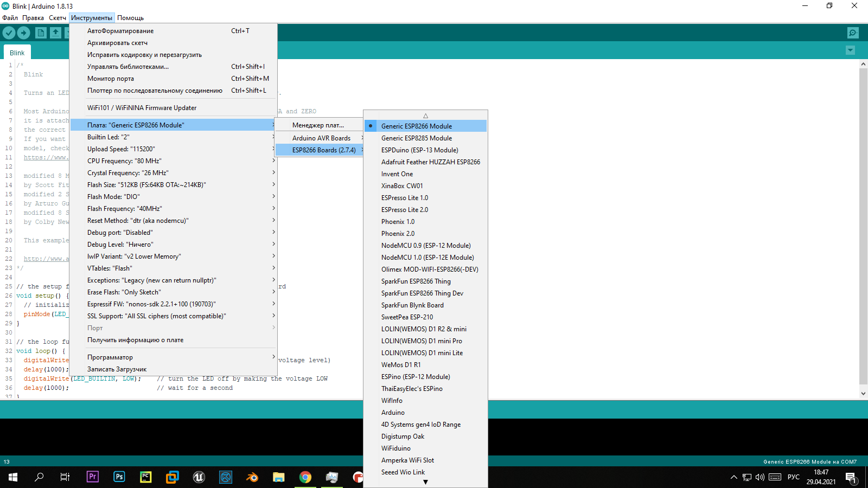Open the Windows Start menu
The image size is (868, 488).
(x=13, y=477)
